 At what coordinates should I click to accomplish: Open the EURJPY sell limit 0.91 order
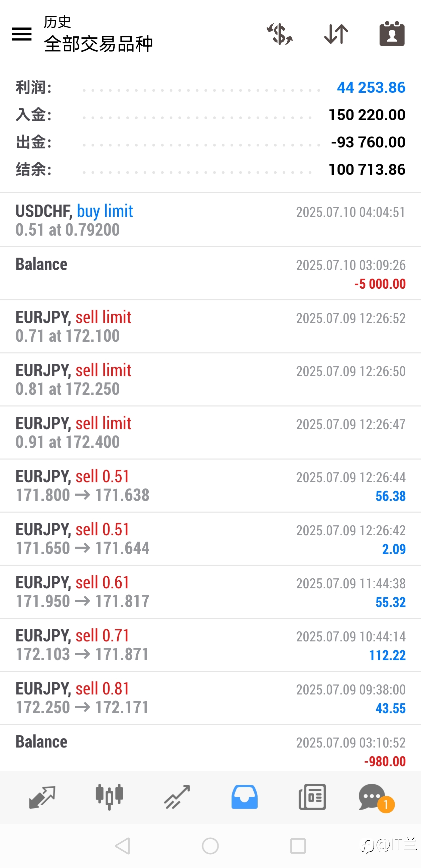[x=210, y=432]
